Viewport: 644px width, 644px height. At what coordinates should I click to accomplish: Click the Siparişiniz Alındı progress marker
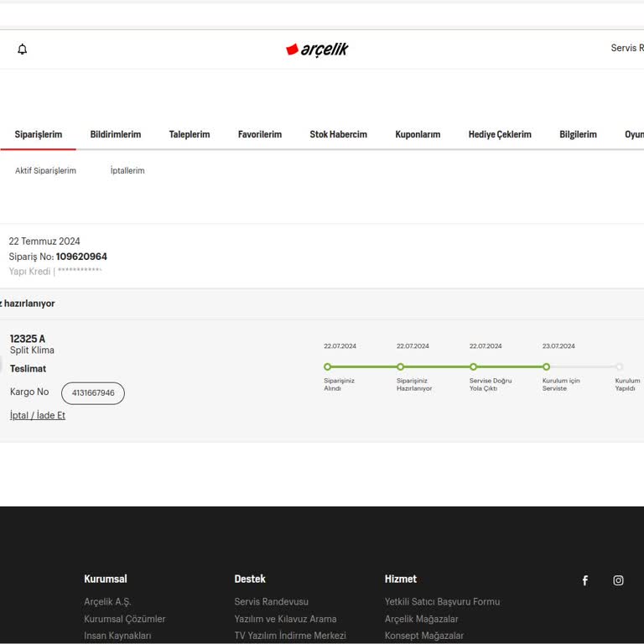[327, 366]
